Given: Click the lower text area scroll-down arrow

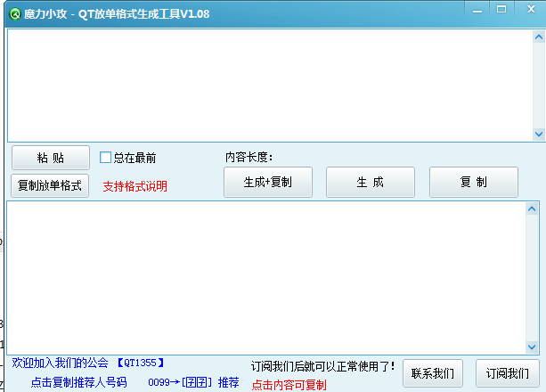Looking at the screenshot, I should [532, 347].
